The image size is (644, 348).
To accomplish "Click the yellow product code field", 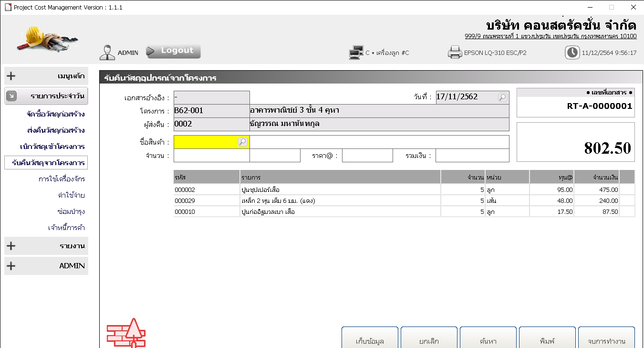I will pos(206,142).
